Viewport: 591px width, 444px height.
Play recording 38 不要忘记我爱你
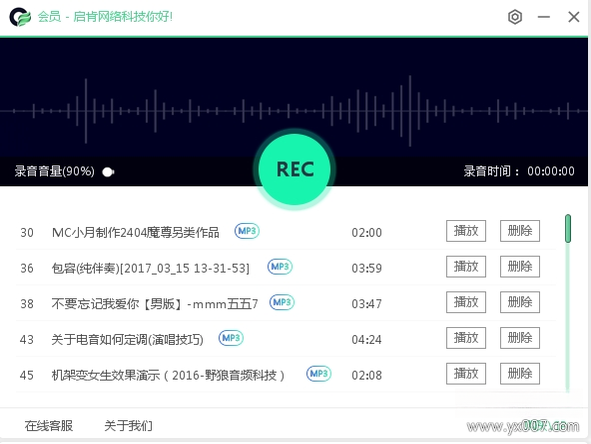click(466, 302)
